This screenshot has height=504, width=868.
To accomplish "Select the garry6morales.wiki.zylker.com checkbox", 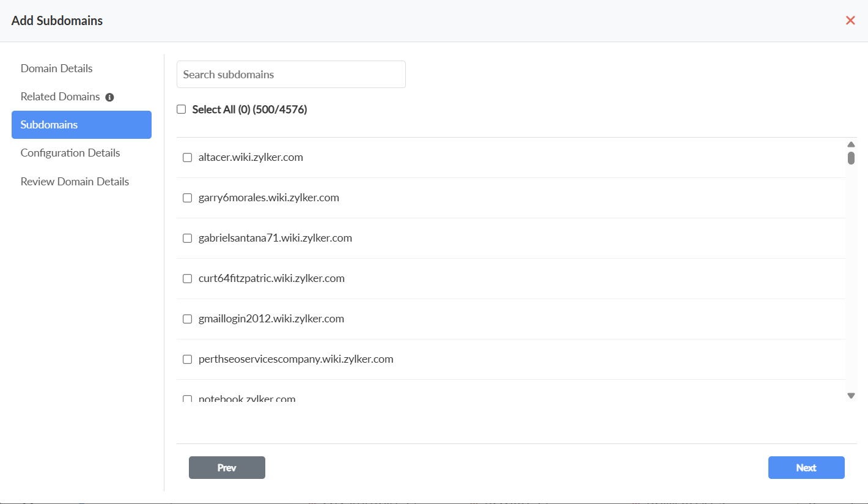I will tap(188, 198).
